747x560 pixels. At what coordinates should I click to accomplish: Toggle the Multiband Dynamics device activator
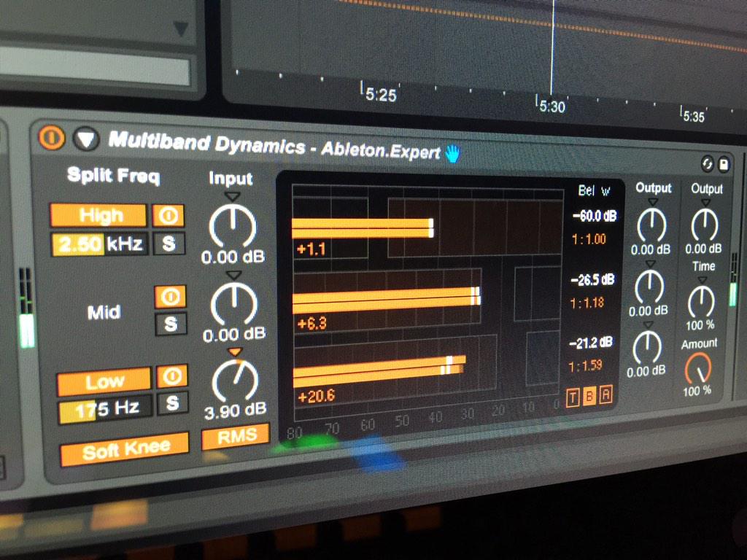point(52,138)
